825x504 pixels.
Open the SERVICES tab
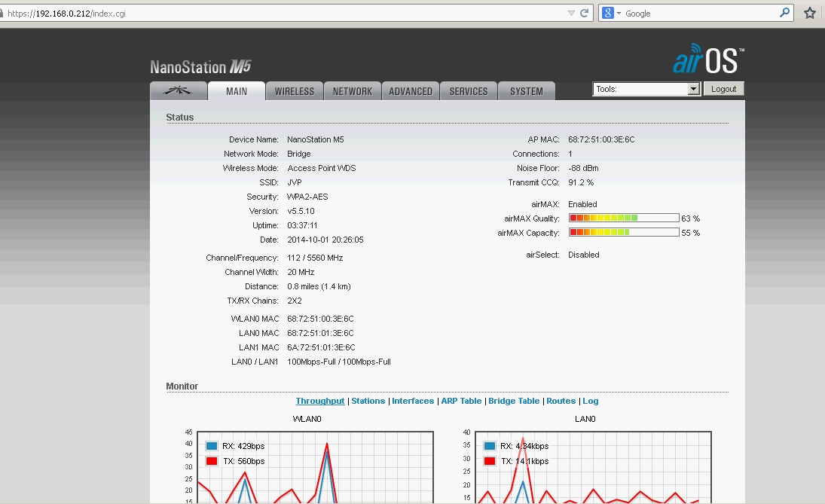(469, 91)
